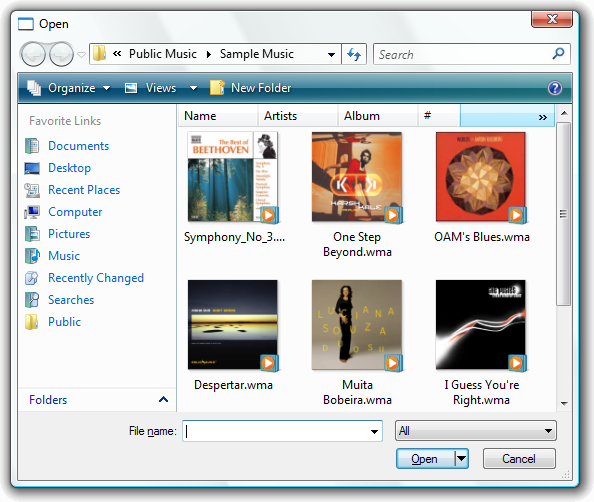Screen dimensions: 594x502
Task: Open the address bar history dropdown
Action: 331,55
